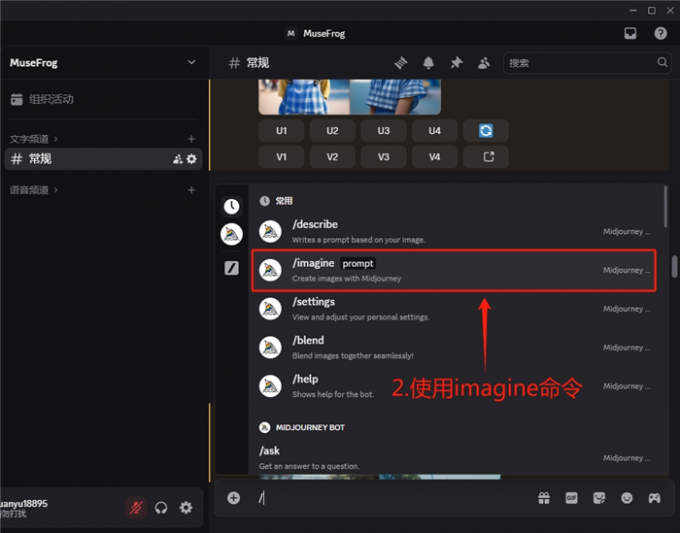Click the V3 variation button
680x533 pixels.
pos(383,157)
